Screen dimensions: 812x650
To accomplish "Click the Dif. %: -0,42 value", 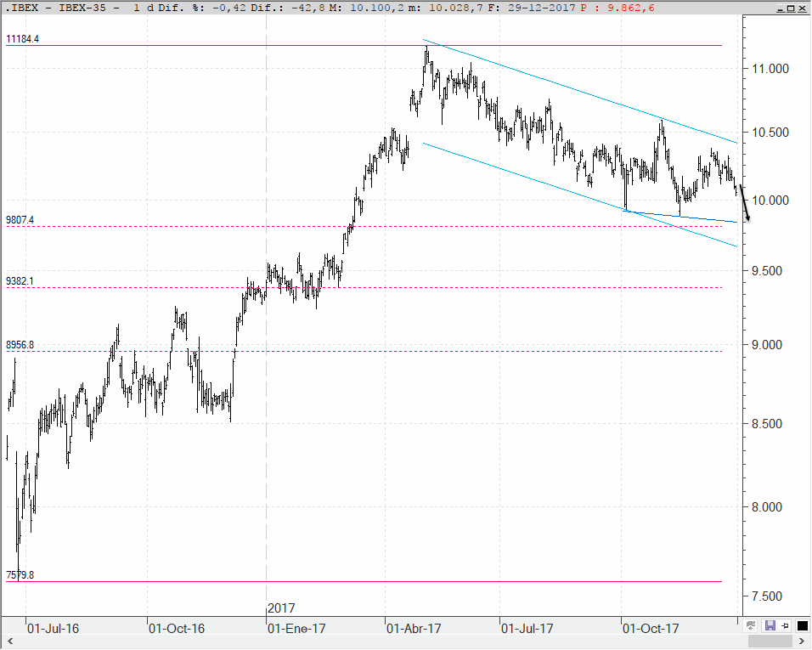I will pyautogui.click(x=202, y=8).
